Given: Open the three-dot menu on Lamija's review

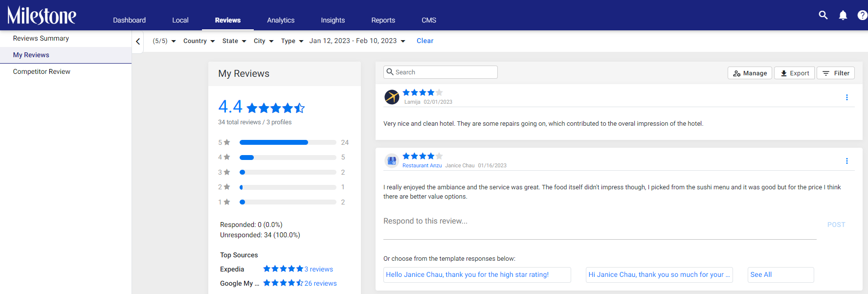Looking at the screenshot, I should click(847, 97).
